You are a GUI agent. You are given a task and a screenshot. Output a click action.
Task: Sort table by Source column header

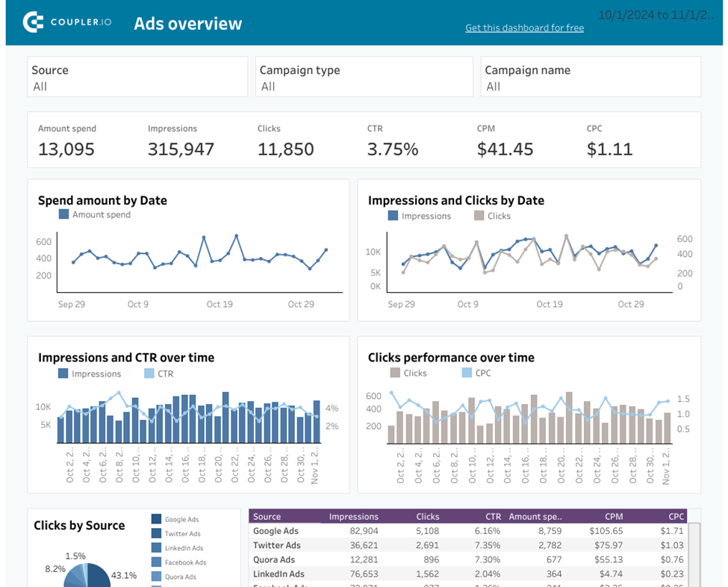267,516
